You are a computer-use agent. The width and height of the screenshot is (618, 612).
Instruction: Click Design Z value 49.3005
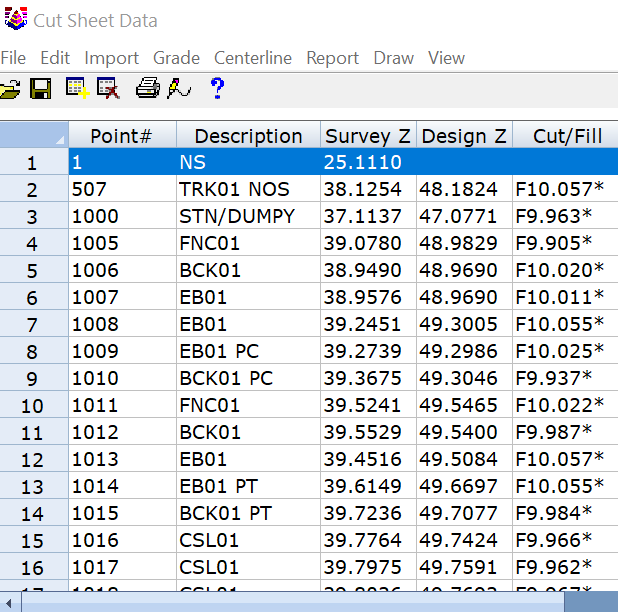464,324
